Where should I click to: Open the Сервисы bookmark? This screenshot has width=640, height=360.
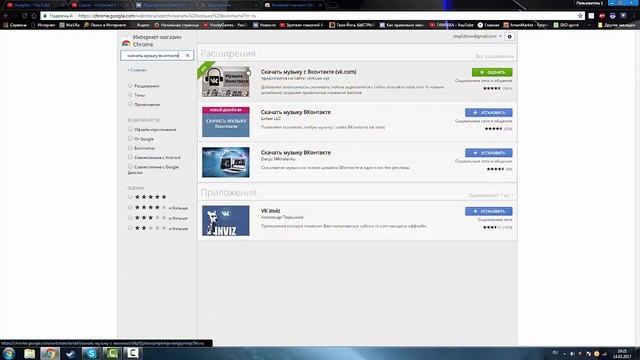[x=15, y=25]
